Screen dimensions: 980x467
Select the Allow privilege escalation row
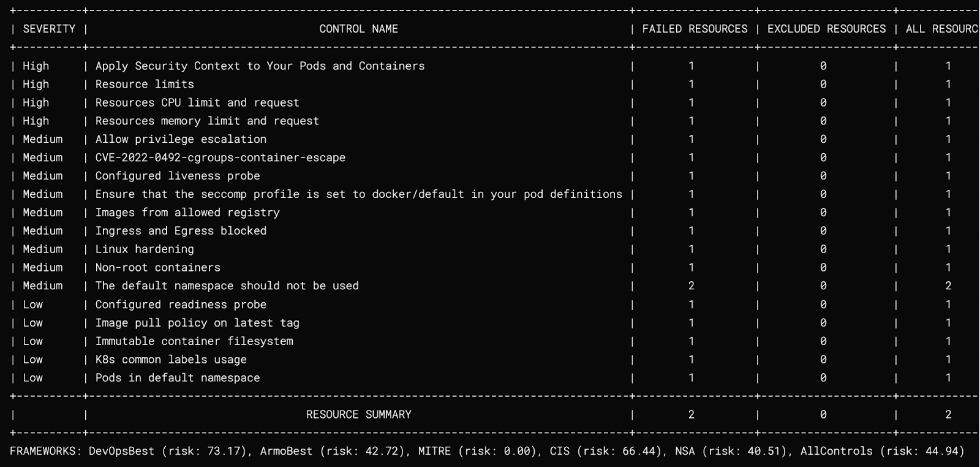click(490, 139)
